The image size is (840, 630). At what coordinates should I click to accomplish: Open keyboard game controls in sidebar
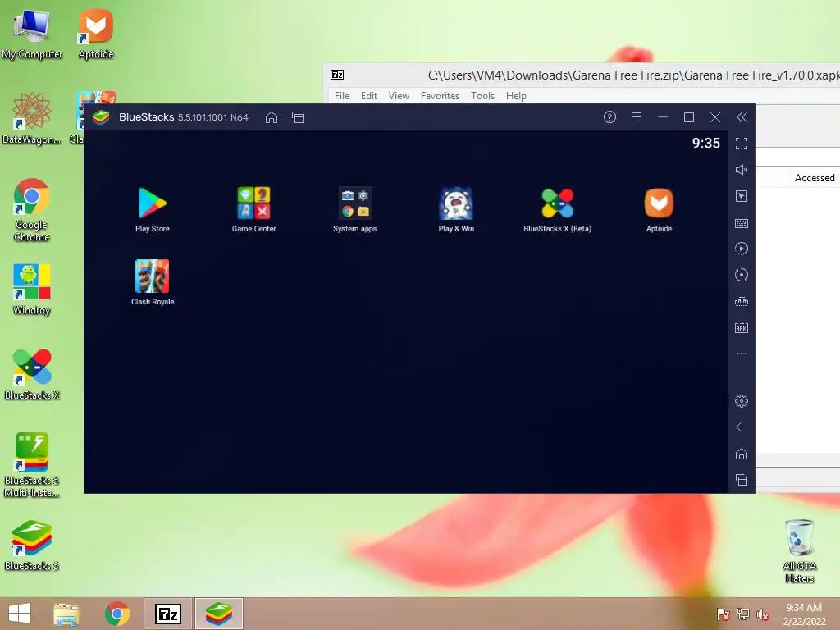[742, 222]
